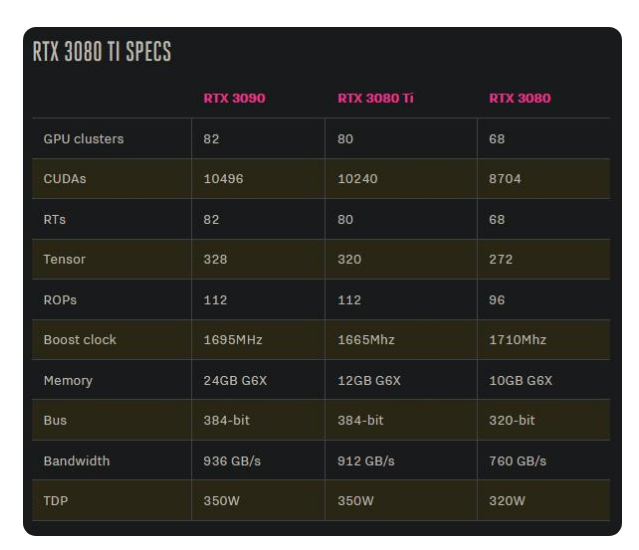The image size is (639, 550).
Task: Click the RTs row label
Action: click(x=56, y=219)
